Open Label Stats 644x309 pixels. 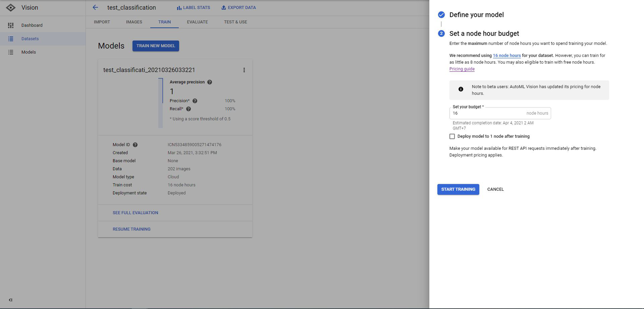click(194, 8)
